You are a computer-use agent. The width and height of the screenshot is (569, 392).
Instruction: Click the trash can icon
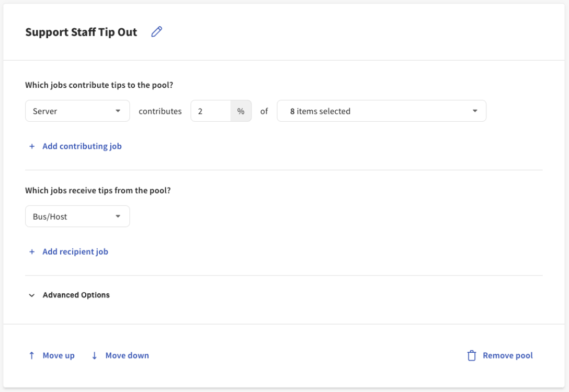(x=472, y=356)
